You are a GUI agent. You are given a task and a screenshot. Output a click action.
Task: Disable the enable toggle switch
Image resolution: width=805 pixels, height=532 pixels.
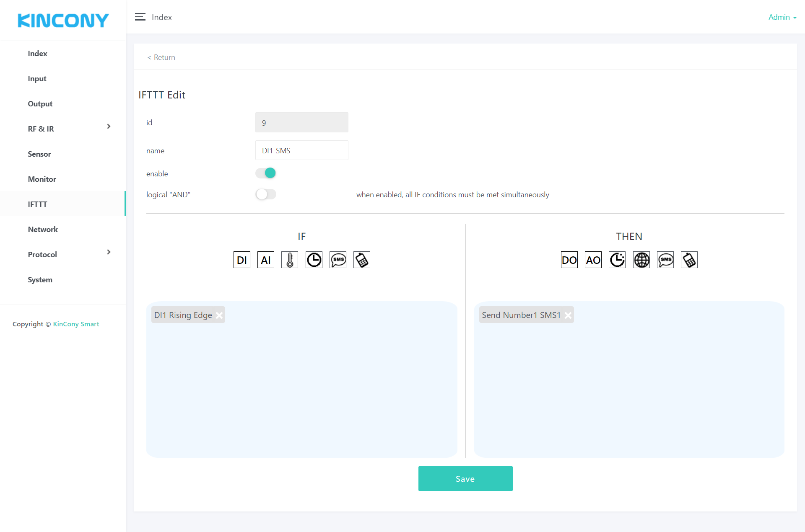[266, 173]
